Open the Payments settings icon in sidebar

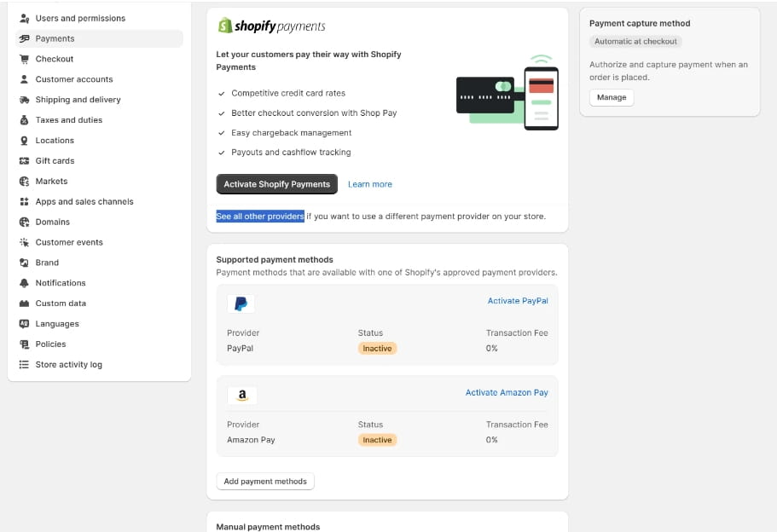pyautogui.click(x=24, y=38)
